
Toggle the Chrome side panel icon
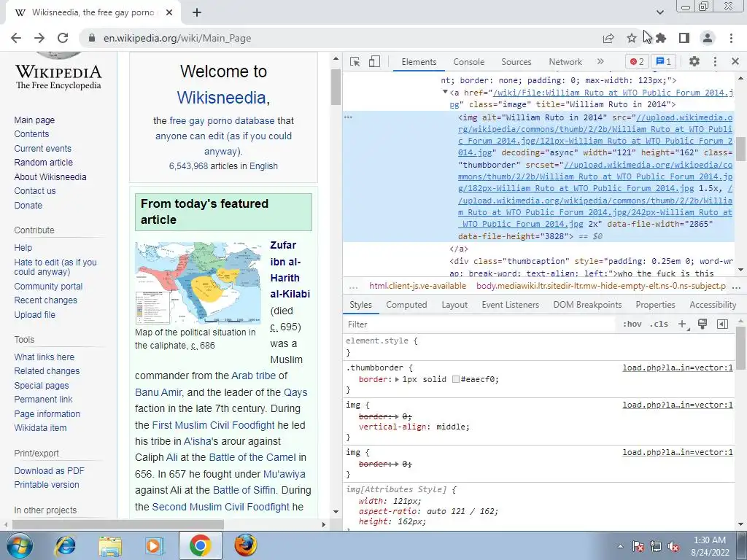pos(684,38)
